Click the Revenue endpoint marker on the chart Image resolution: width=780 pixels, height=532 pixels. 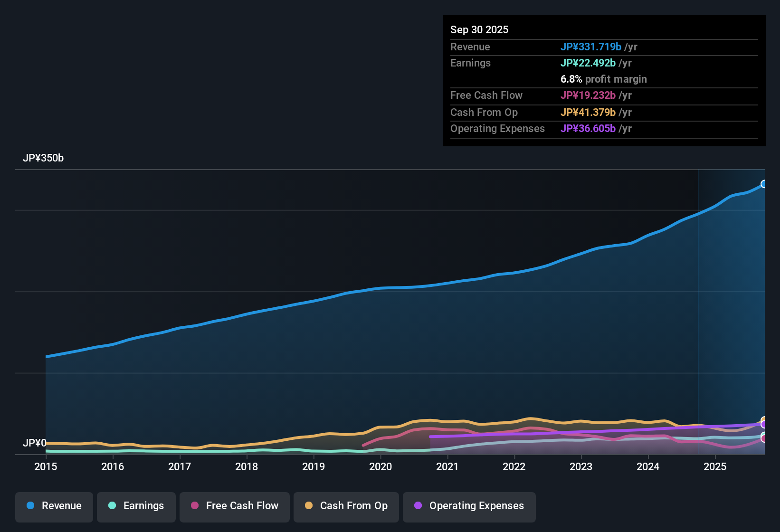(x=763, y=183)
